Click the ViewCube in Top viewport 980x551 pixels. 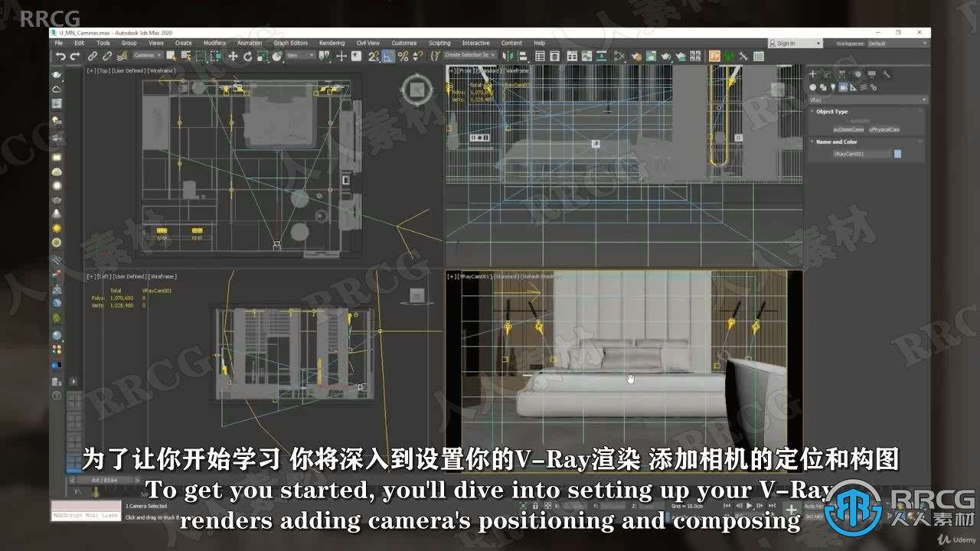point(417,91)
